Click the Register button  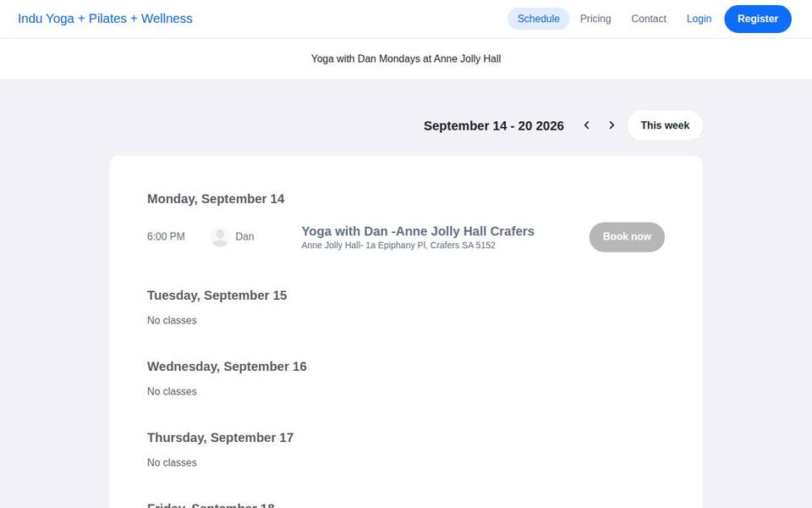pos(758,19)
